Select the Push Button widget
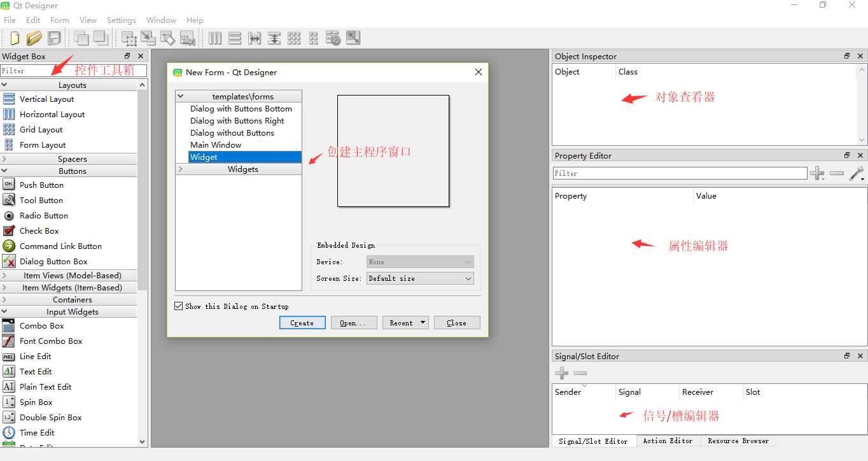The height and width of the screenshot is (461, 868). click(x=41, y=185)
